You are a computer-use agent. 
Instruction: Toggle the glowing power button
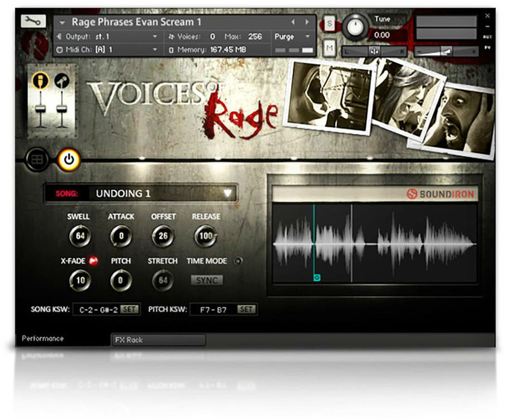pyautogui.click(x=69, y=159)
